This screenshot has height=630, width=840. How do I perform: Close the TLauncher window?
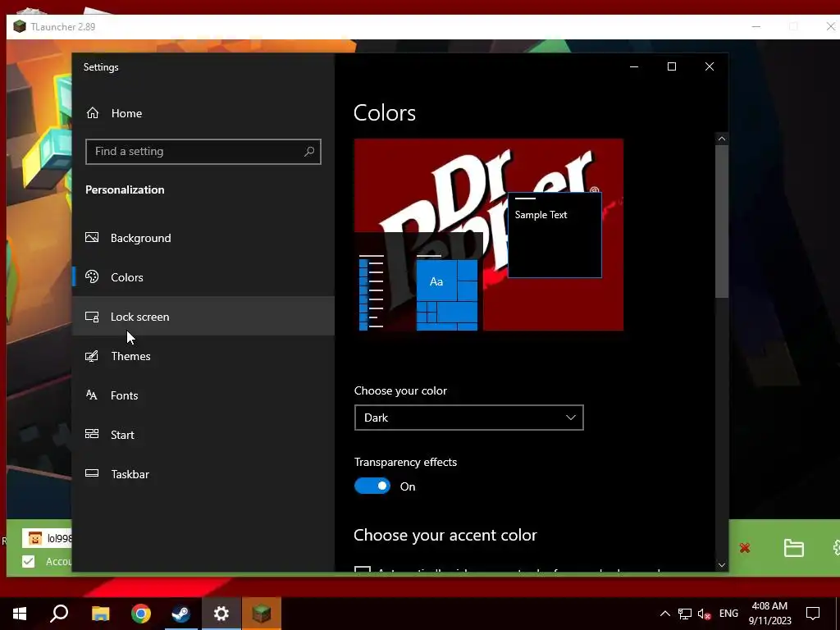pos(830,26)
